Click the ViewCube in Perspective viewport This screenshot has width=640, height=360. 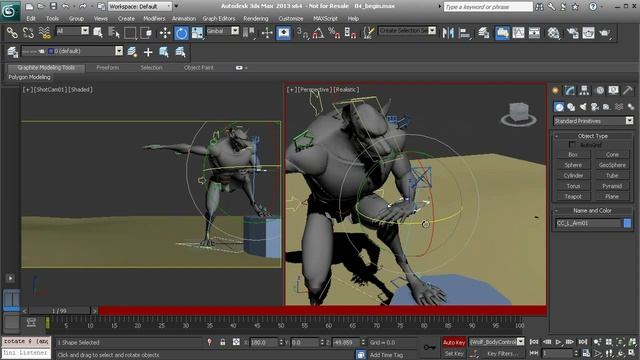[x=518, y=114]
